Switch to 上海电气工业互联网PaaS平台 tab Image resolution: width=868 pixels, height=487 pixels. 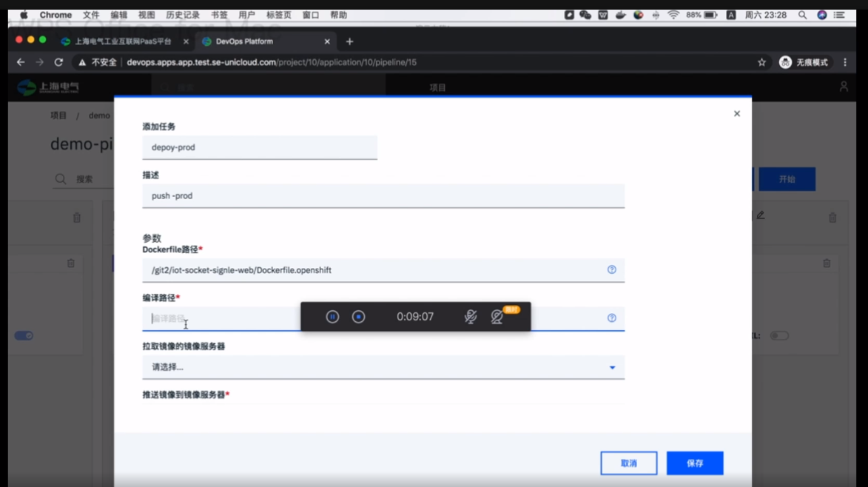point(123,41)
